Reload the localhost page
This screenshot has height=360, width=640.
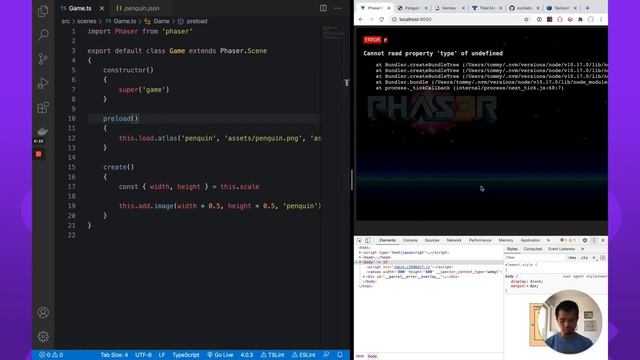381,20
